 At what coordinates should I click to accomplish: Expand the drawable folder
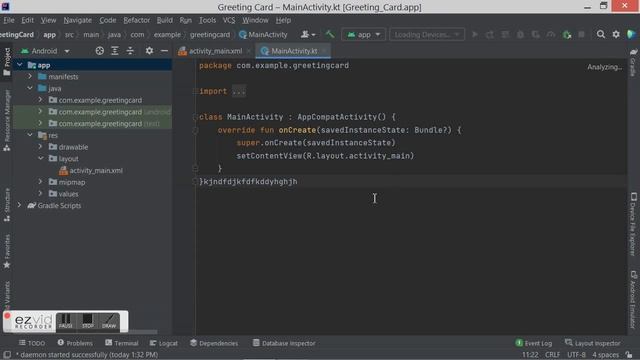40,147
